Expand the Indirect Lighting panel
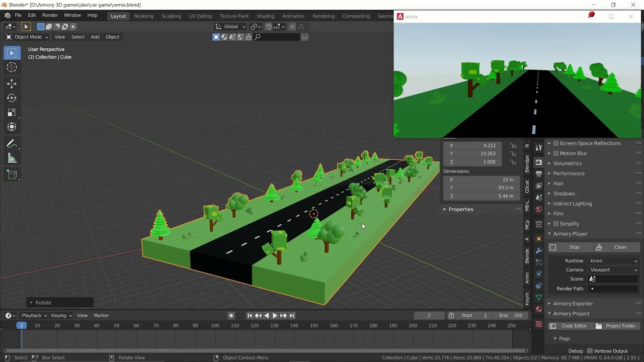Viewport: 644px width, 362px height. click(573, 204)
